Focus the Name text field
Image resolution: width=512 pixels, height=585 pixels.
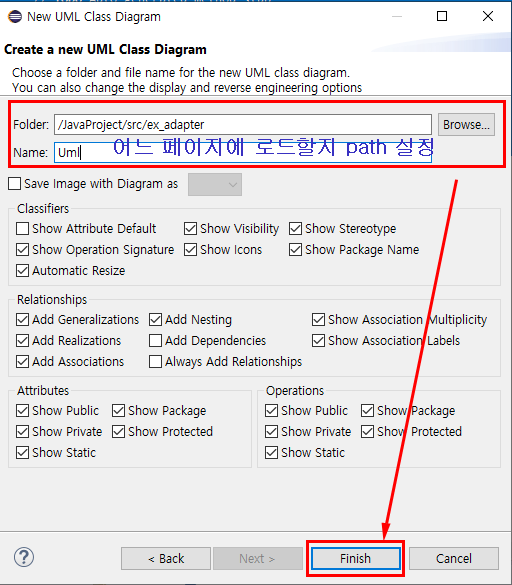(x=243, y=153)
